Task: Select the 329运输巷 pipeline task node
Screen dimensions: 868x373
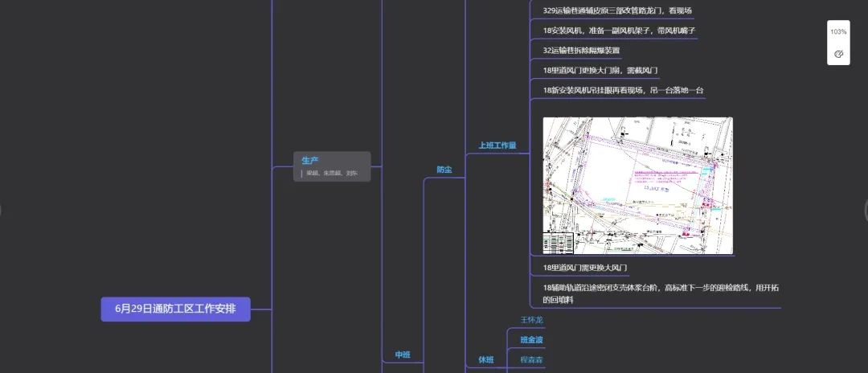Action: (x=616, y=10)
